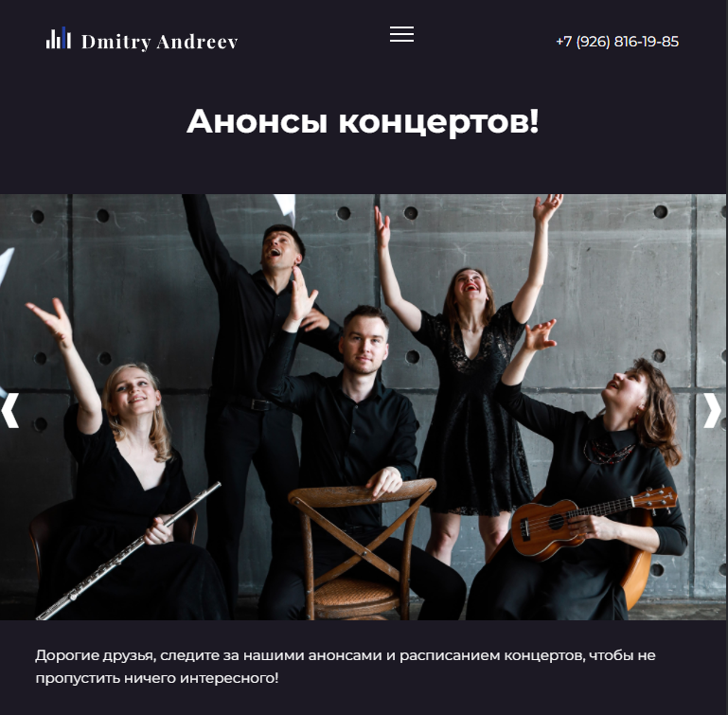Screen dimensions: 728x715
Task: Click the word концертов in the heading
Action: (x=438, y=123)
